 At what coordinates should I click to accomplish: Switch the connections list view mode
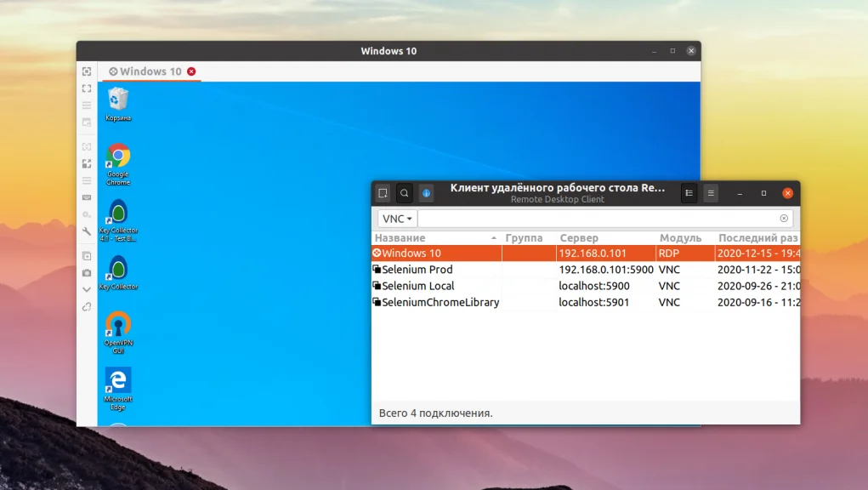pos(689,193)
